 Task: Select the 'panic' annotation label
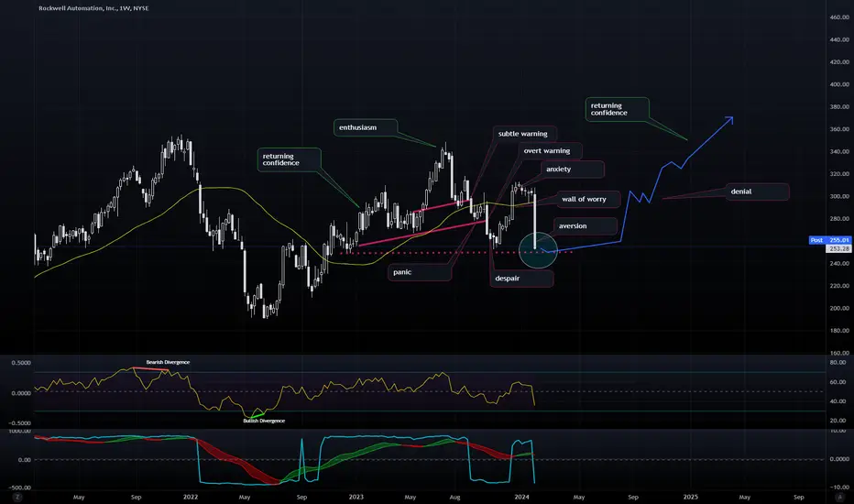click(x=420, y=272)
